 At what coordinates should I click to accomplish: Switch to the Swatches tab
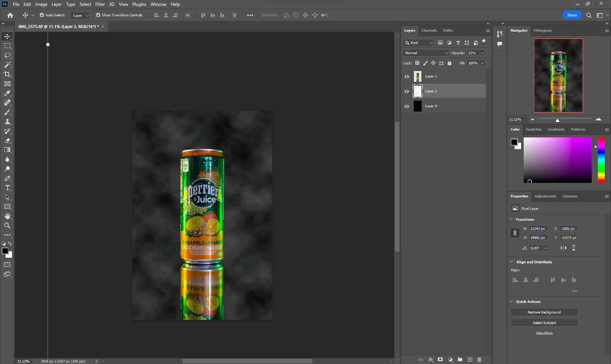533,129
